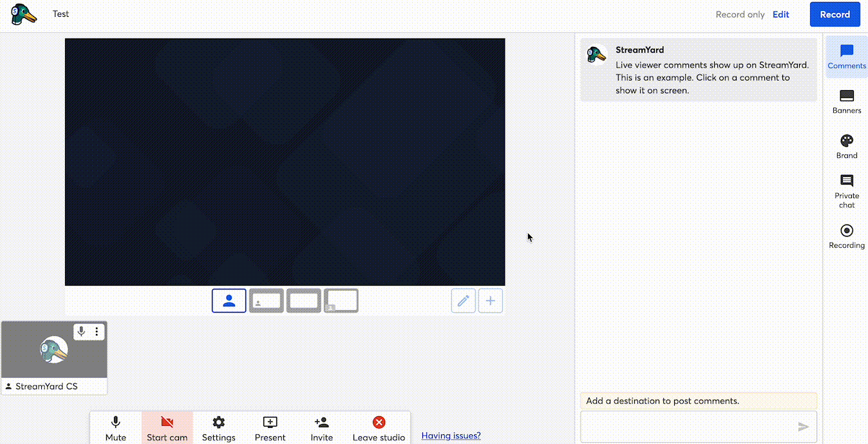Open the Private chat tab
Viewport: 868px width, 444px height.
click(x=847, y=192)
